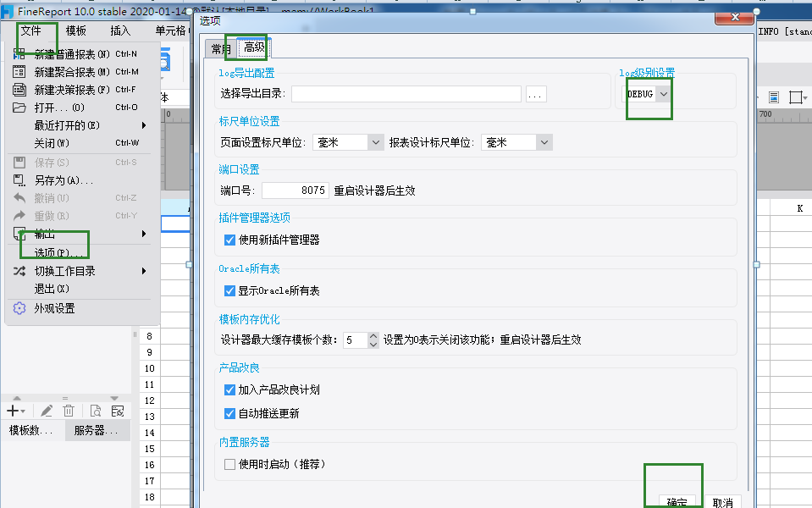Switch to 常用 tab
The height and width of the screenshot is (508, 812).
pyautogui.click(x=221, y=49)
